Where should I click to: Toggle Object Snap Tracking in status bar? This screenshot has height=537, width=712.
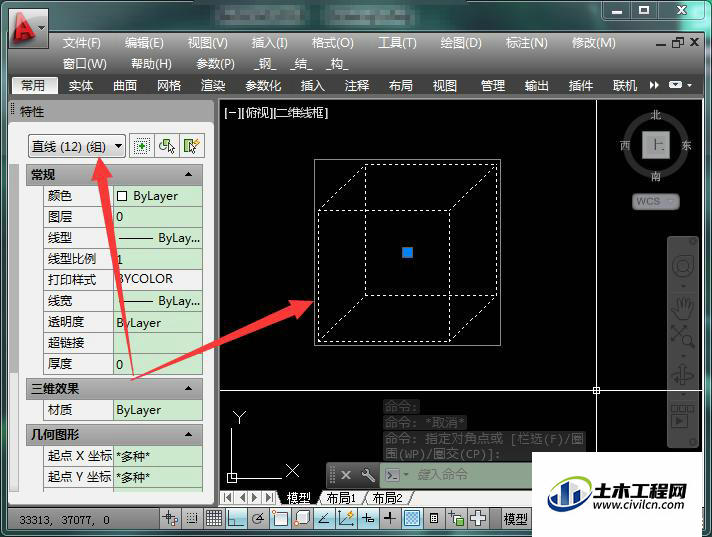pos(324,518)
